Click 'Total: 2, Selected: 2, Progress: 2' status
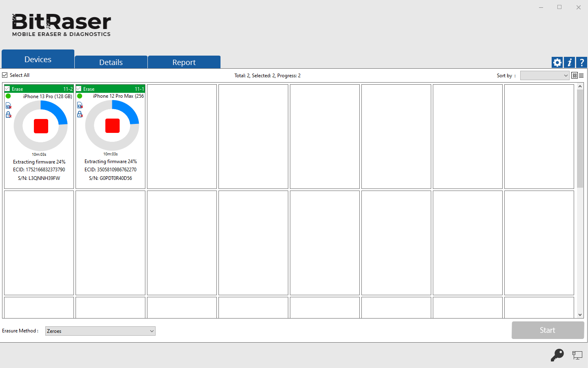This screenshot has height=368, width=588. (267, 76)
